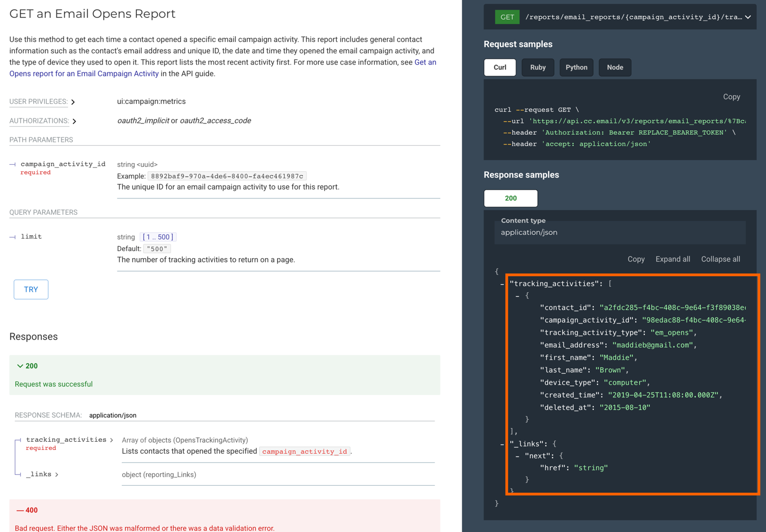Click the limit range [1 .. 500]
Image resolution: width=766 pixels, height=532 pixels.
(158, 237)
